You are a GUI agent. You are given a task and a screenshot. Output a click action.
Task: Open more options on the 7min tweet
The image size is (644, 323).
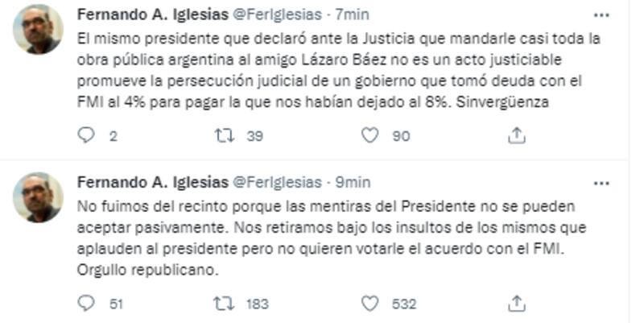[x=601, y=15]
